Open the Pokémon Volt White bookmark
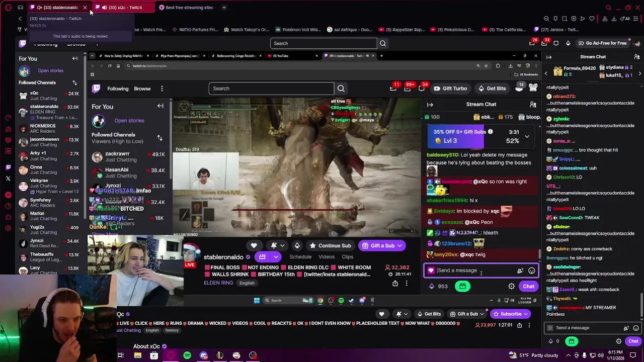This screenshot has height=362, width=644. point(298,30)
